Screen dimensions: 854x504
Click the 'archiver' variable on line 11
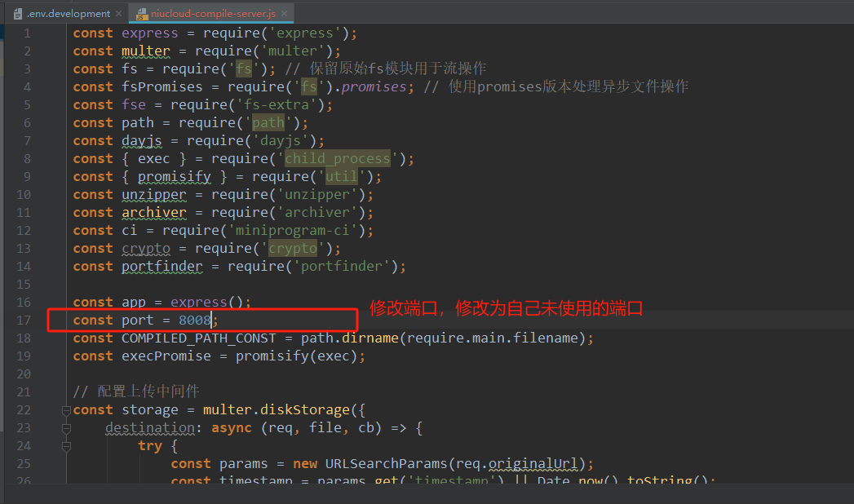[153, 213]
